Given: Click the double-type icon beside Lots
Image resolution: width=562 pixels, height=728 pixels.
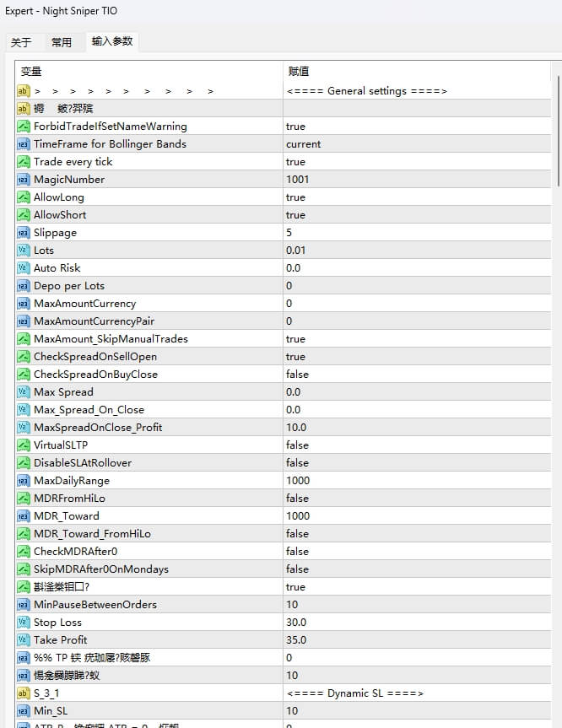Looking at the screenshot, I should 24,251.
